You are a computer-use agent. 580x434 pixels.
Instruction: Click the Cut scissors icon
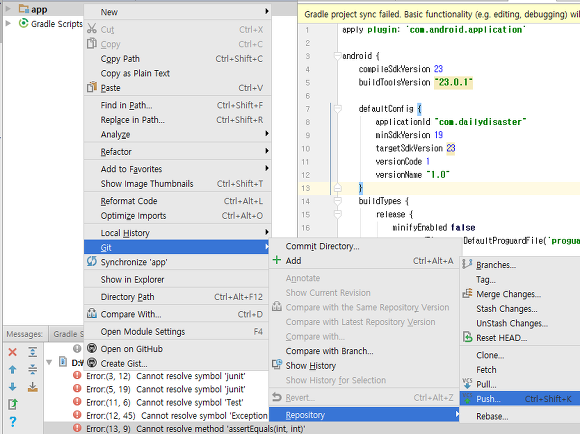pos(92,29)
